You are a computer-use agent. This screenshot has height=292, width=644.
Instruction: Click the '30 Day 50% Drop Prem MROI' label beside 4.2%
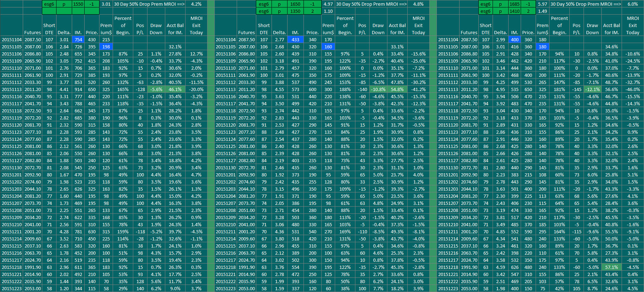(149, 4)
